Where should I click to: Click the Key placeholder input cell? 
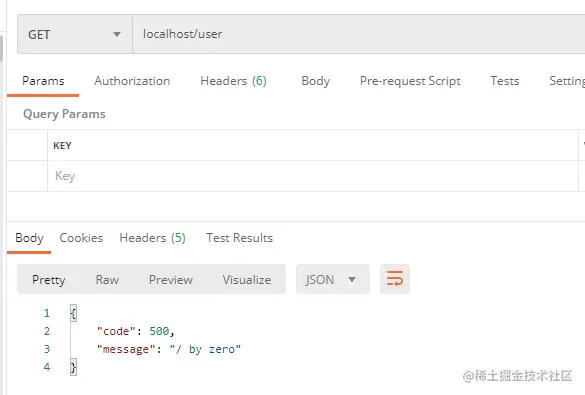click(x=313, y=176)
